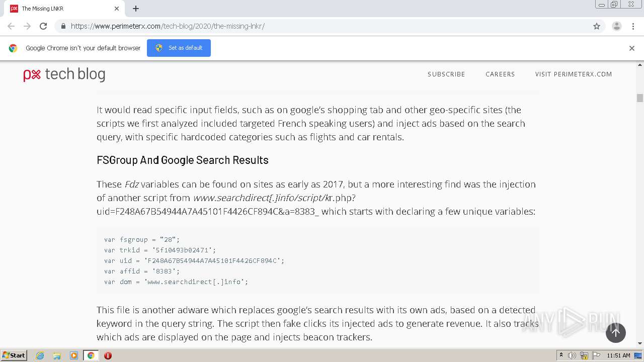Click the padlock site info icon
This screenshot has width=644, height=362.
pyautogui.click(x=63, y=26)
